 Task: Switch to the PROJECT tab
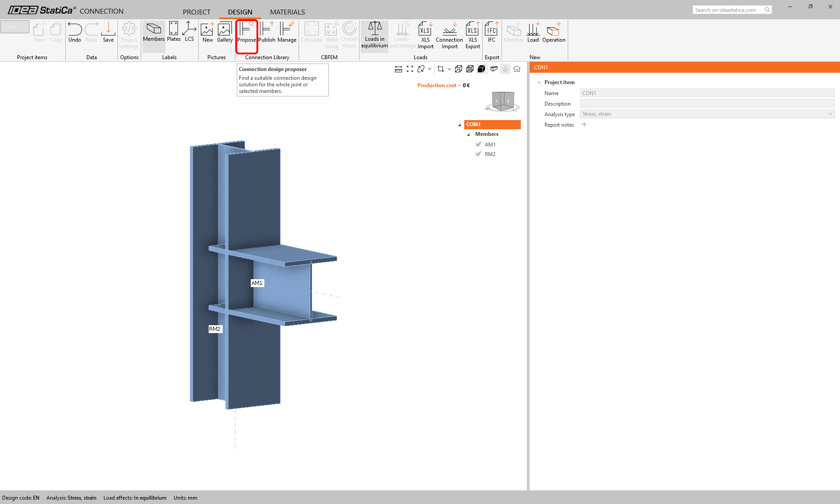tap(196, 12)
